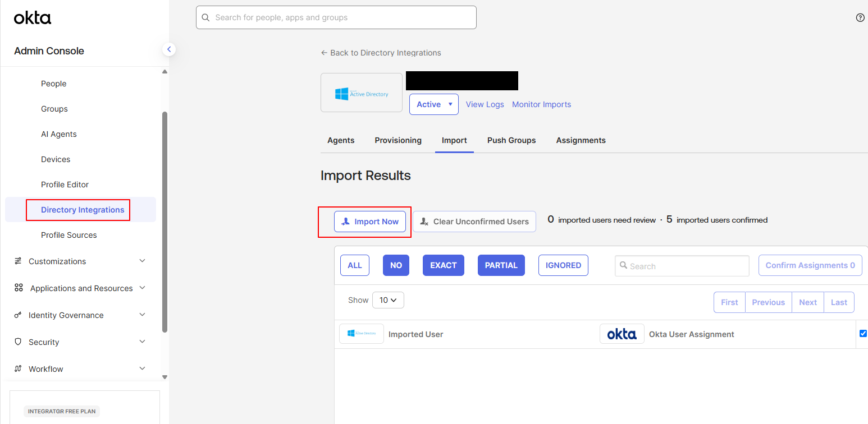
Task: Click the sidebar vertical scrollbar
Action: click(165, 222)
